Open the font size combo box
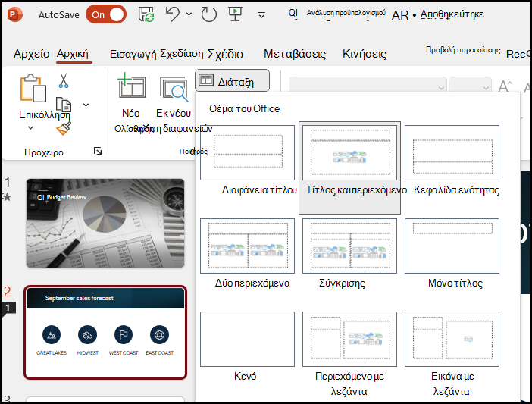The height and width of the screenshot is (404, 532). (471, 84)
